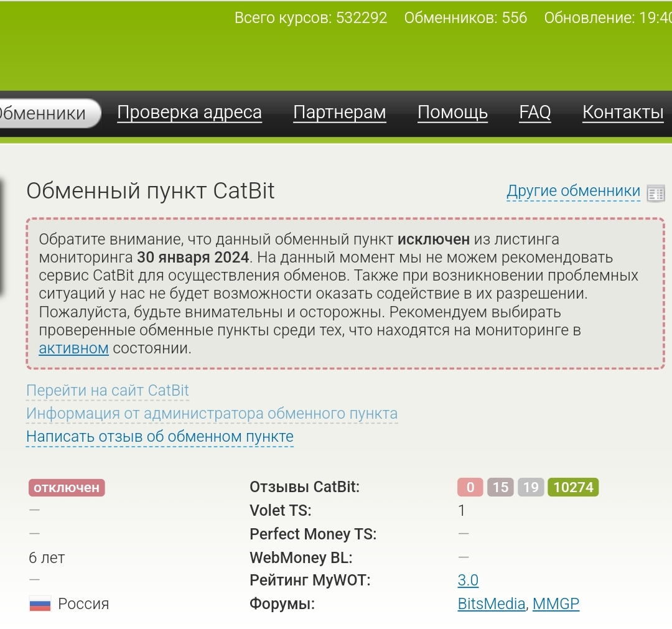This screenshot has width=672, height=629.
Task: Click the WebMoney BL: label
Action: tap(301, 557)
